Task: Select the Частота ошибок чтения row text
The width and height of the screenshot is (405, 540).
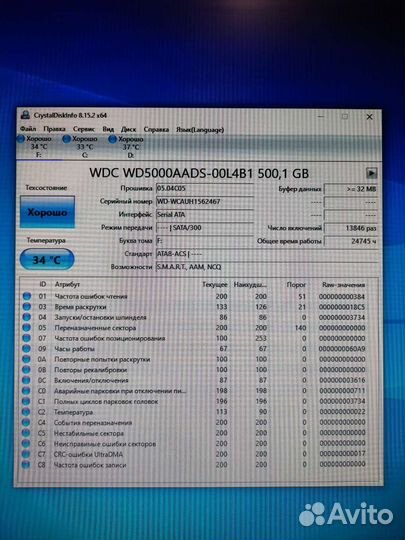Action: click(91, 296)
